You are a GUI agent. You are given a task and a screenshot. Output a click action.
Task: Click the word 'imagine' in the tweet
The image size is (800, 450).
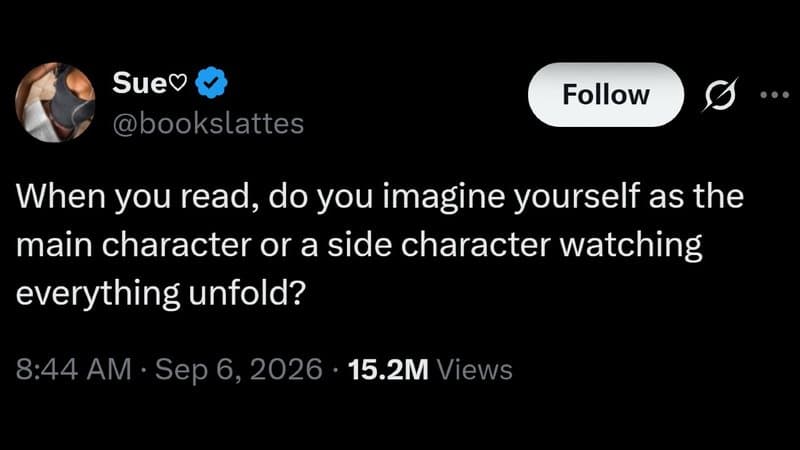[x=444, y=198]
